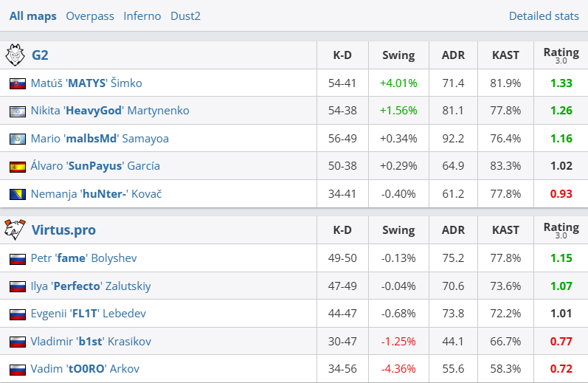Viewport: 588px width, 383px height.
Task: Open the Inferno map stats tab
Action: [x=142, y=16]
